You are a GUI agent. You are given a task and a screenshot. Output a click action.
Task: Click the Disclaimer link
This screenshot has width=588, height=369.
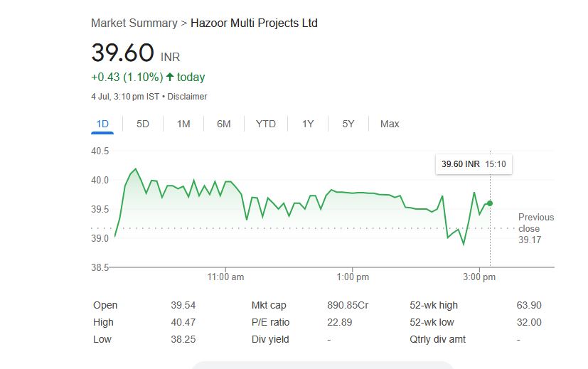tap(187, 97)
